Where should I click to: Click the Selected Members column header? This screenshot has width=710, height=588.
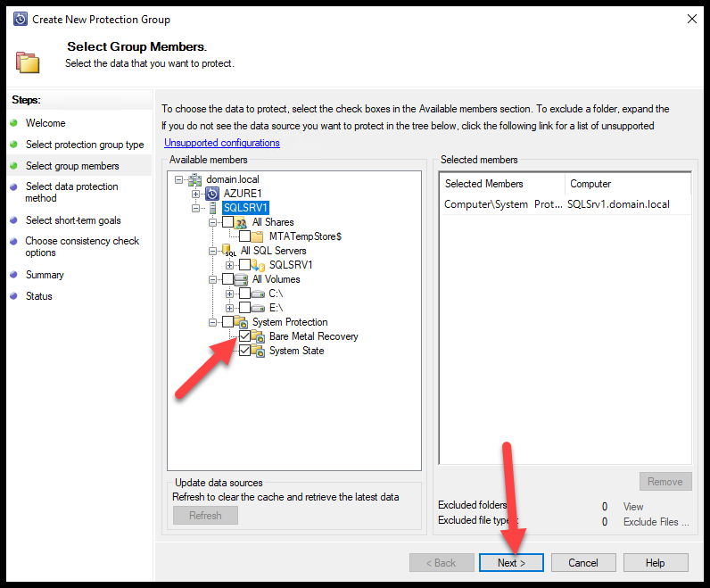[x=502, y=184]
